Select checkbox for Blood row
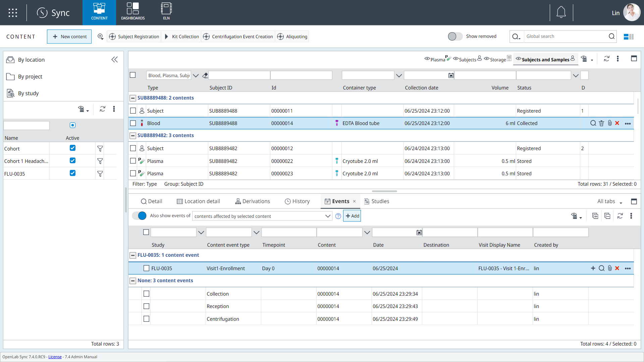 click(x=133, y=123)
